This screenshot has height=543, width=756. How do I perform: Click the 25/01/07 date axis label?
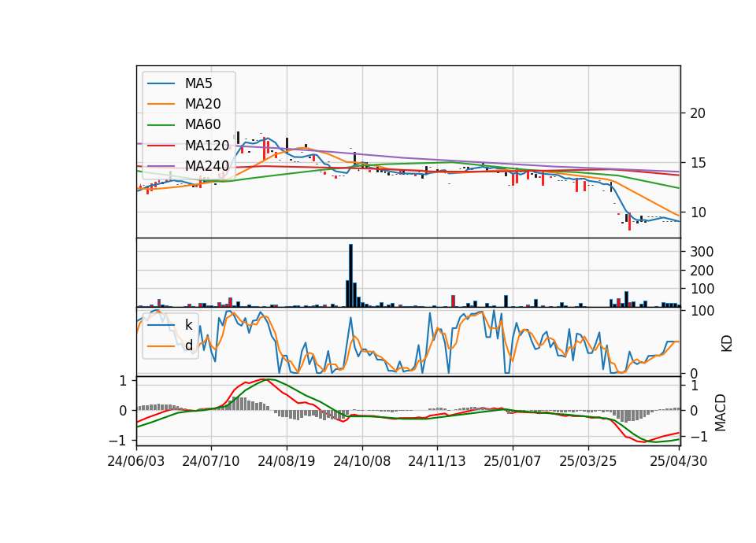(x=512, y=462)
